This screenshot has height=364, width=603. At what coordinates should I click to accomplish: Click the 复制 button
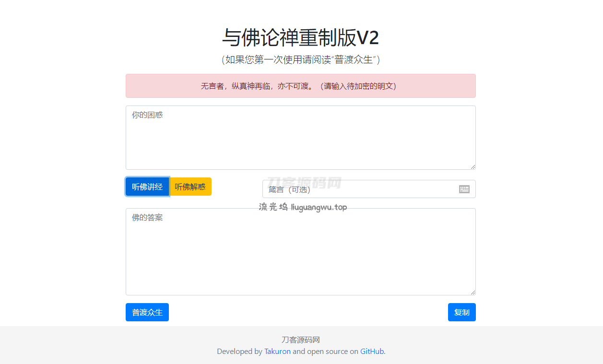tap(462, 312)
